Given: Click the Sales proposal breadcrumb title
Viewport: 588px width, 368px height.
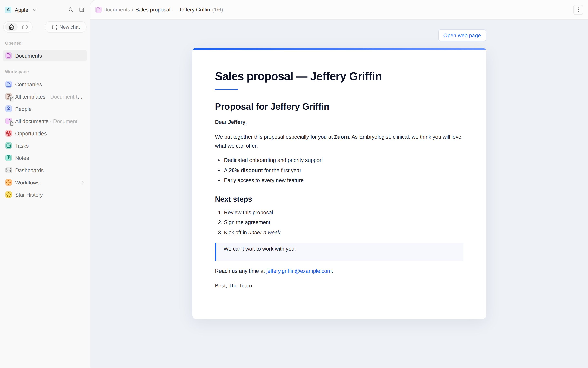Looking at the screenshot, I should click(173, 10).
